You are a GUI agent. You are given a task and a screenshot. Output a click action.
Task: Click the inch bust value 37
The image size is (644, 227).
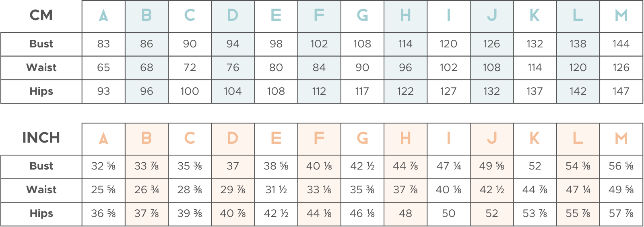point(233,166)
